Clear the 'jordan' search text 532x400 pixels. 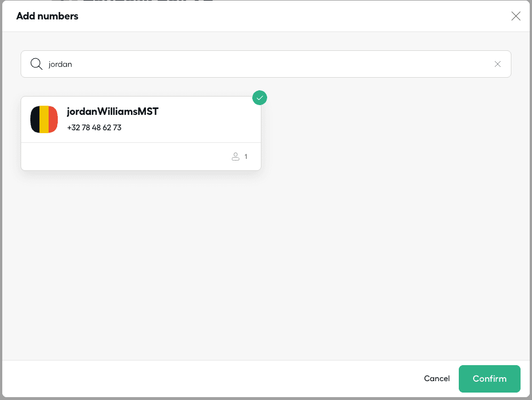497,64
